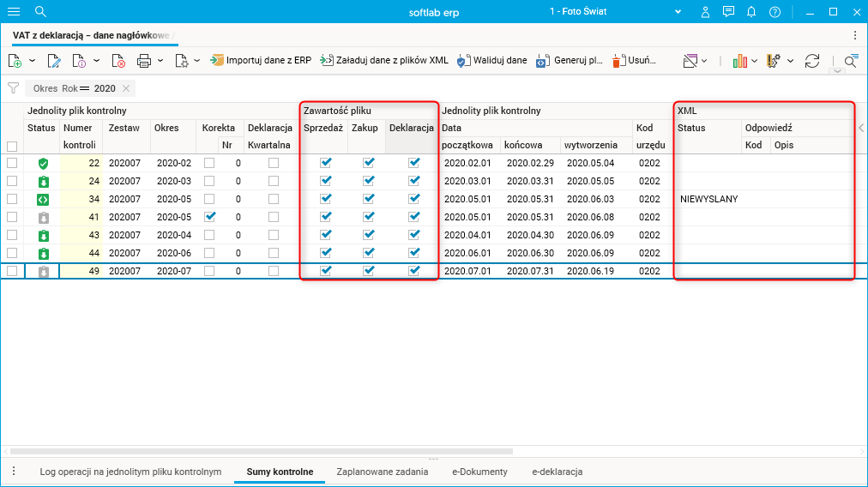Click the new document icon
This screenshot has width=868, height=487.
tap(15, 60)
